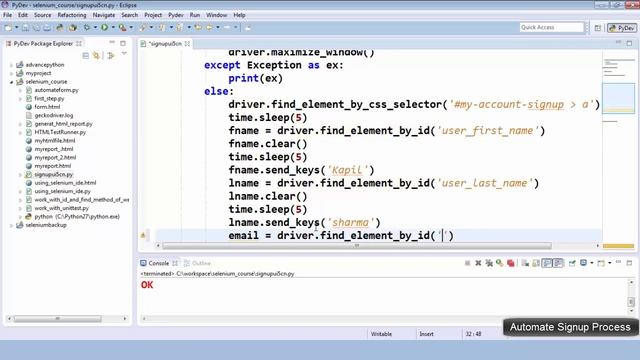Click the Run External Tools icon
The width and height of the screenshot is (640, 360).
122,27
